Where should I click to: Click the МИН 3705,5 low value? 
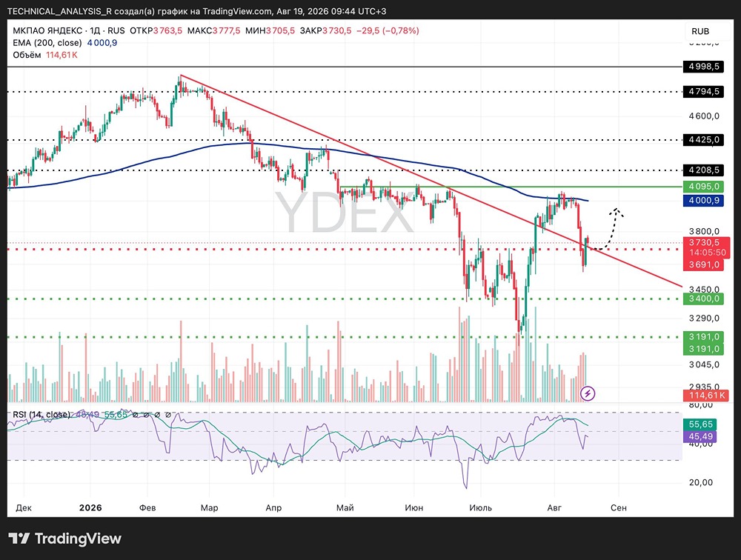(x=270, y=30)
